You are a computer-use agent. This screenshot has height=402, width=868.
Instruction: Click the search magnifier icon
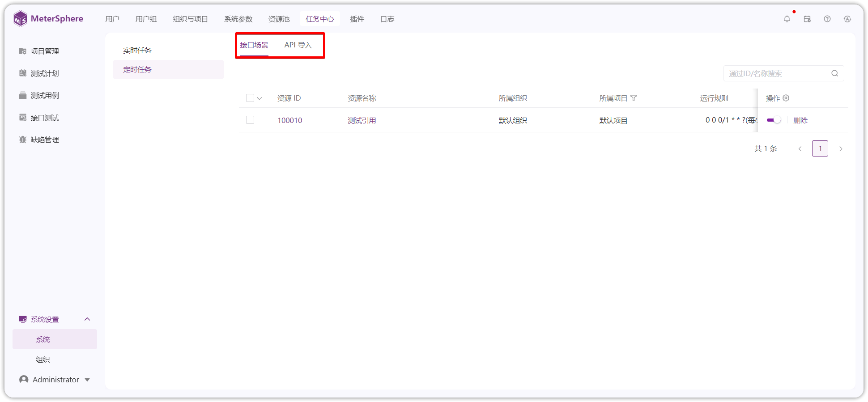point(835,73)
